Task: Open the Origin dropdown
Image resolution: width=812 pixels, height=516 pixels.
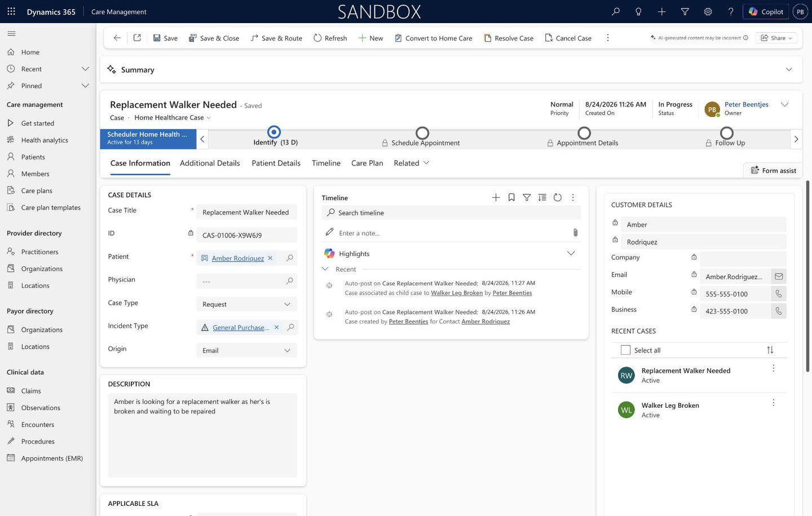Action: [x=246, y=350]
